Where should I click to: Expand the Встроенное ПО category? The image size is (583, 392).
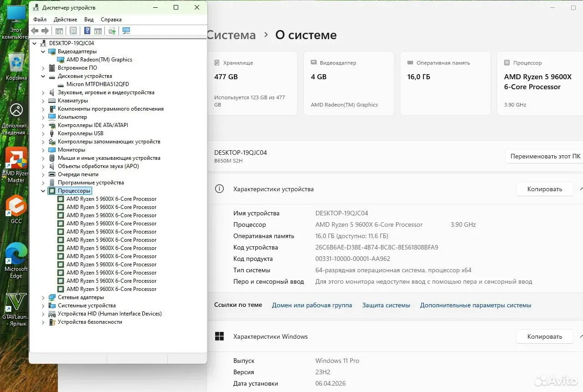[43, 68]
